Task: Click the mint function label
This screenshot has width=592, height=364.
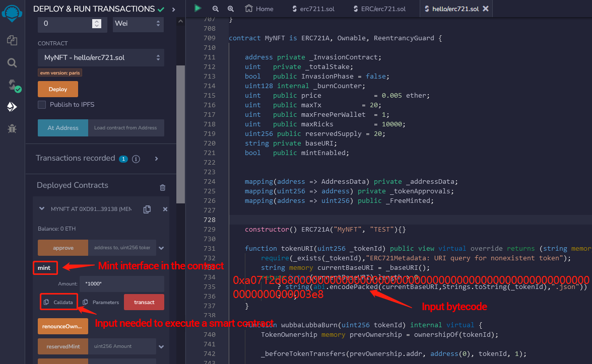Action: [45, 268]
